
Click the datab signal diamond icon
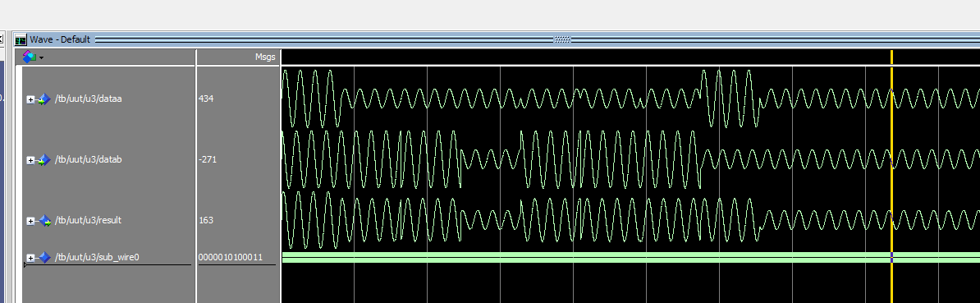pos(44,161)
